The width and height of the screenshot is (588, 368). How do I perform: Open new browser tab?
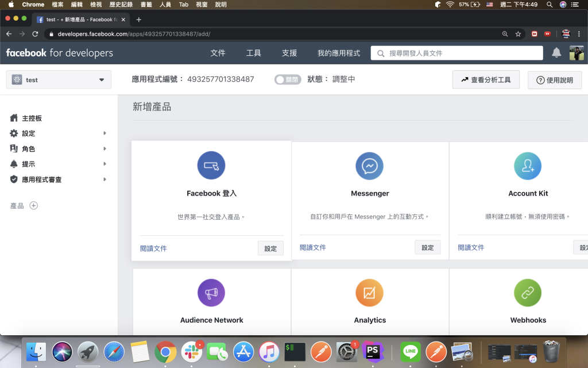(x=139, y=20)
